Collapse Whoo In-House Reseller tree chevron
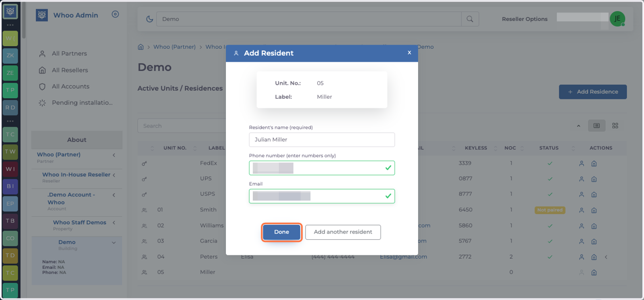 click(114, 175)
